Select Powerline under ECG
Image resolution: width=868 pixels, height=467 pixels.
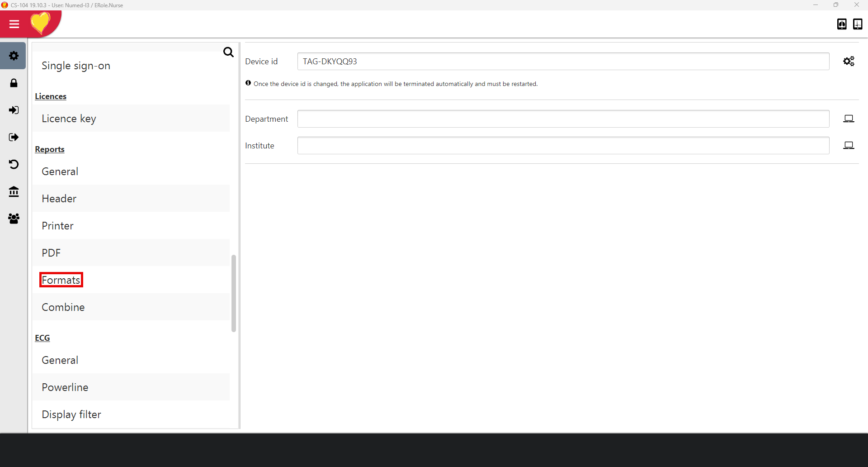coord(65,387)
